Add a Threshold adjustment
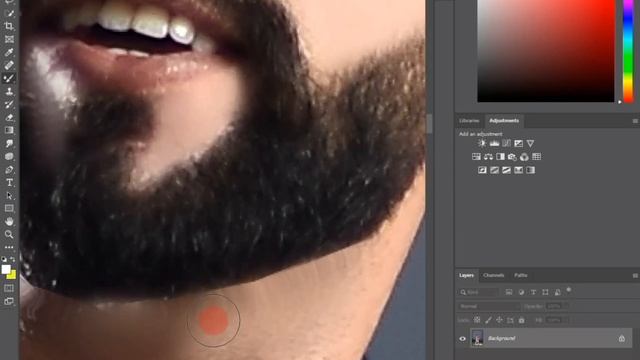Image resolution: width=640 pixels, height=360 pixels. [x=506, y=170]
